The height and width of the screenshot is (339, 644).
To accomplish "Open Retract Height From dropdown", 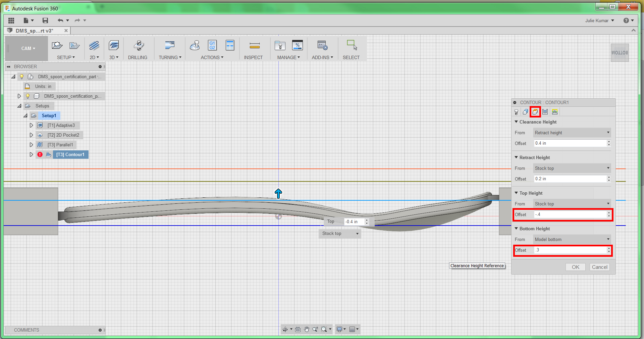I will coord(572,168).
